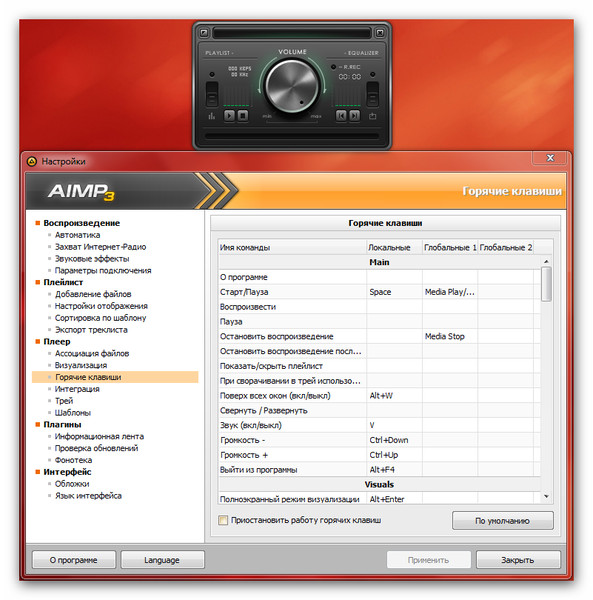
Task: Open the Автоматика settings page
Action: (77, 235)
